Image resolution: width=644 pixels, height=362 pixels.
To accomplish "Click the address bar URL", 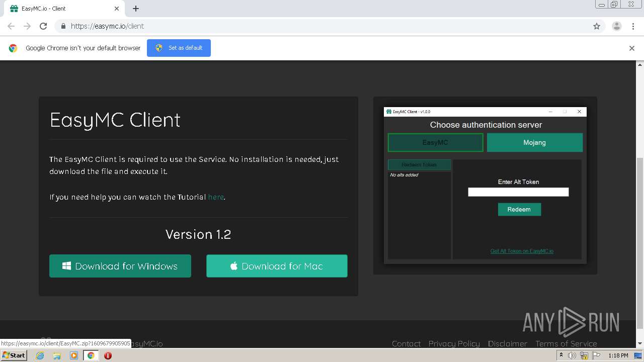I will click(x=107, y=26).
